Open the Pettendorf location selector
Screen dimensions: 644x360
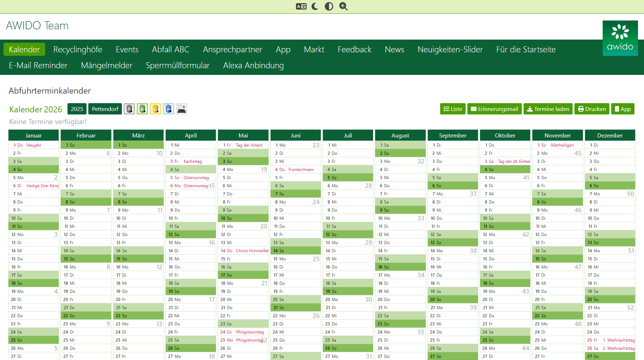click(105, 109)
